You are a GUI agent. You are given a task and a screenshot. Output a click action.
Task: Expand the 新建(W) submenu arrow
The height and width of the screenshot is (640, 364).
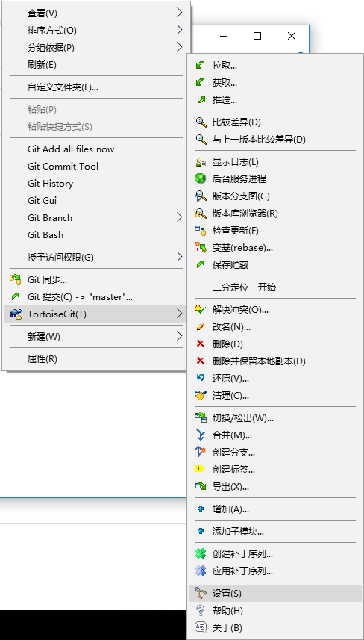180,336
